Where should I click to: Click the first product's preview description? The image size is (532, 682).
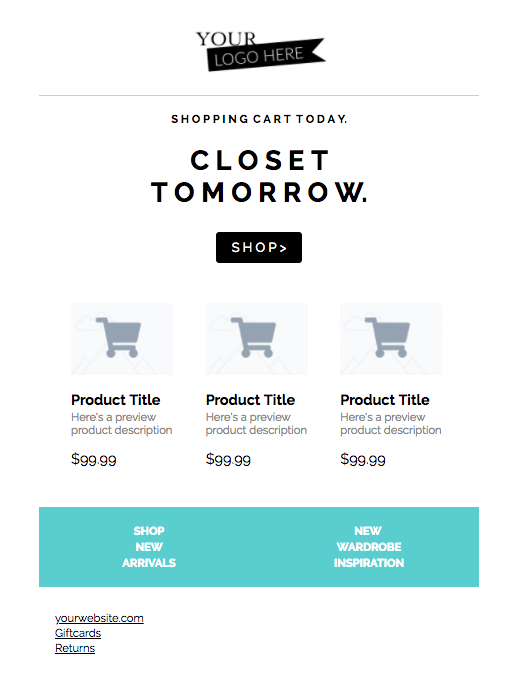(122, 424)
